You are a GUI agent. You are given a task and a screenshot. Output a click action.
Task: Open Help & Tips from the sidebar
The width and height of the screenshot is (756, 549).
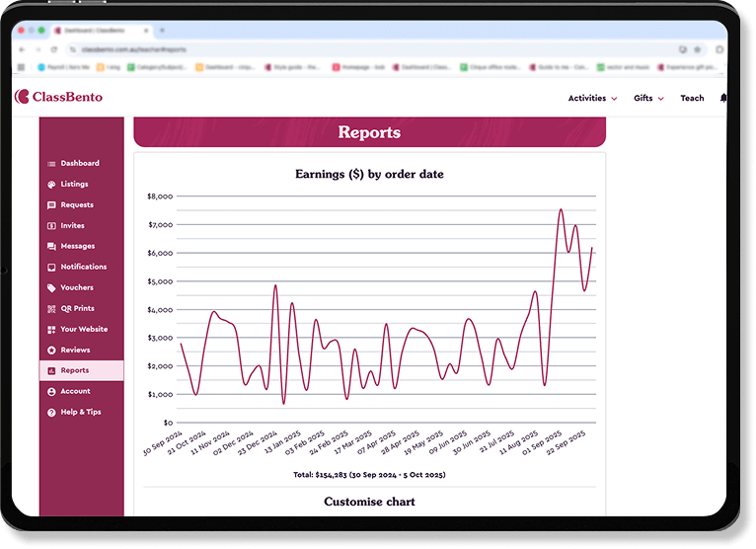click(x=81, y=413)
